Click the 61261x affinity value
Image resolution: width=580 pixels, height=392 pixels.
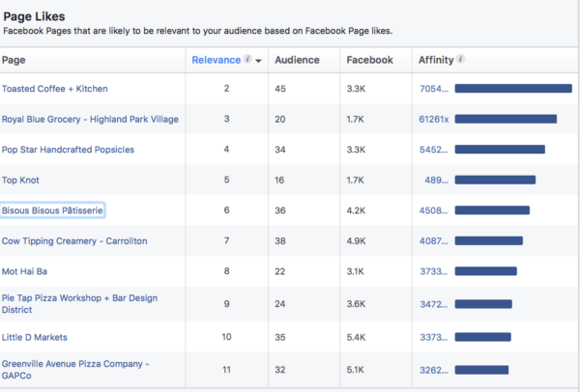[x=434, y=120]
